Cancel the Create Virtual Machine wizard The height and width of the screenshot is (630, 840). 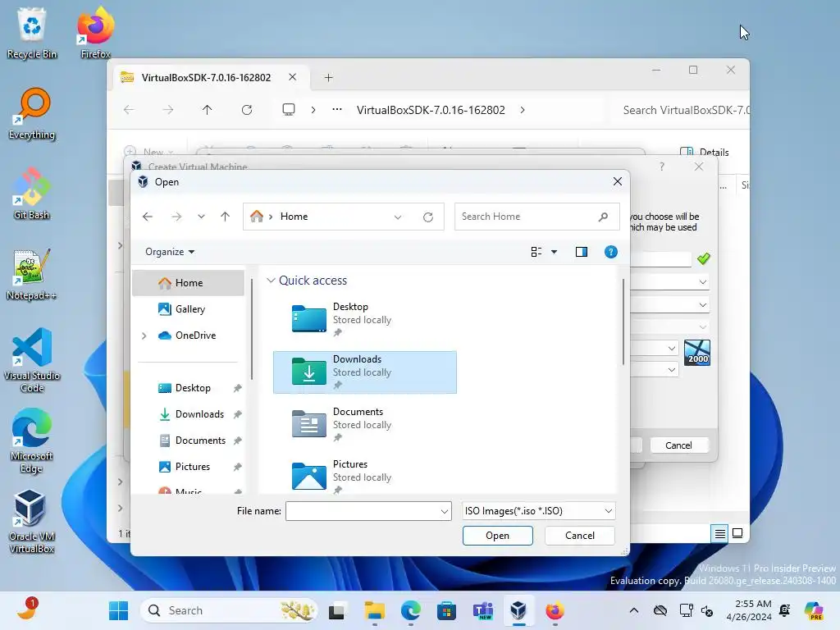[678, 445]
